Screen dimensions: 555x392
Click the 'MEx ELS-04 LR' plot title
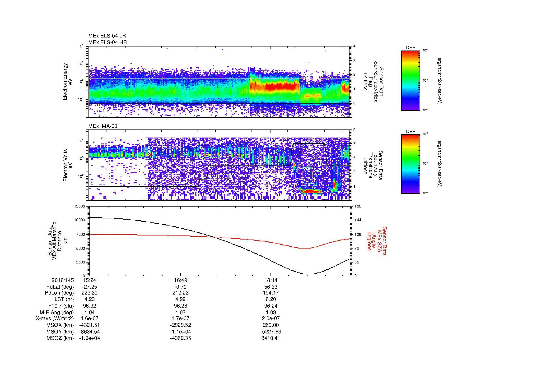click(x=107, y=36)
